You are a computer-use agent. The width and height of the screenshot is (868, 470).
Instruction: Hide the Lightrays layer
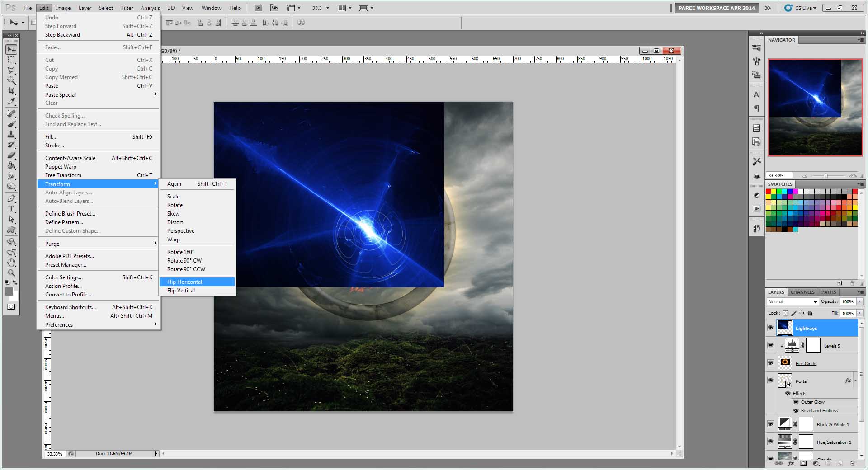[x=770, y=328]
